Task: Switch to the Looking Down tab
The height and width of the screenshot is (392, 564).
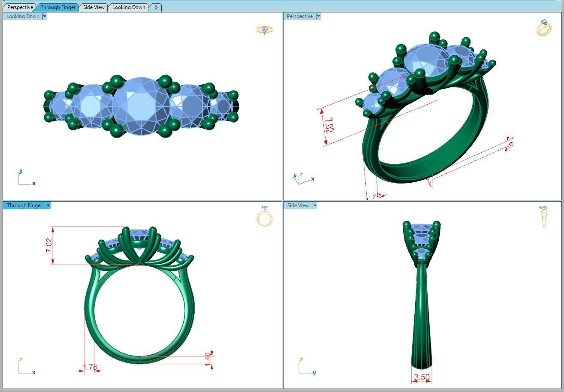Action: pyautogui.click(x=129, y=7)
